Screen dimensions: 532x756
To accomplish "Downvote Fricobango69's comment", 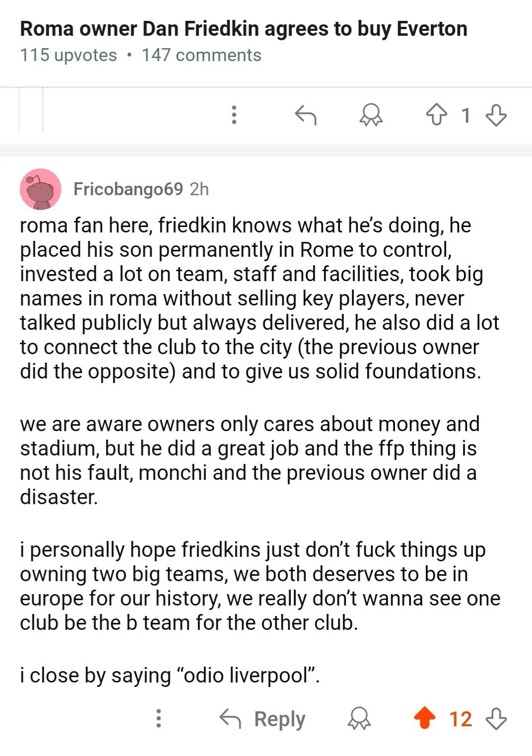I will tap(496, 718).
